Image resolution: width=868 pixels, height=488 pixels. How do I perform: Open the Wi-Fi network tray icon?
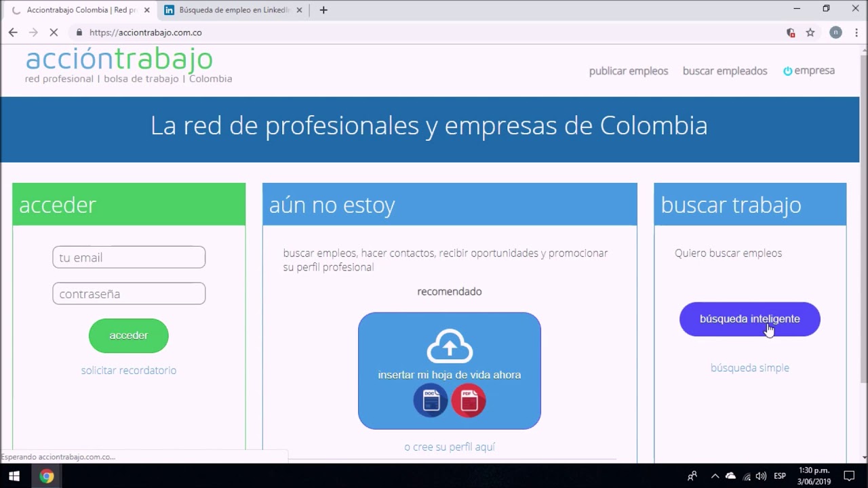(747, 476)
